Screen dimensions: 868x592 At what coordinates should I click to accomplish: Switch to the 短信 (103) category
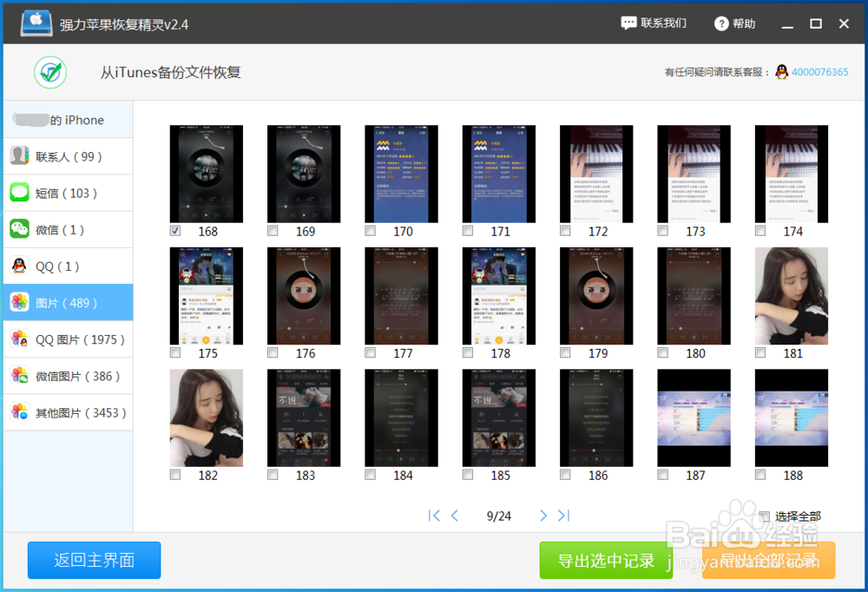coord(65,192)
